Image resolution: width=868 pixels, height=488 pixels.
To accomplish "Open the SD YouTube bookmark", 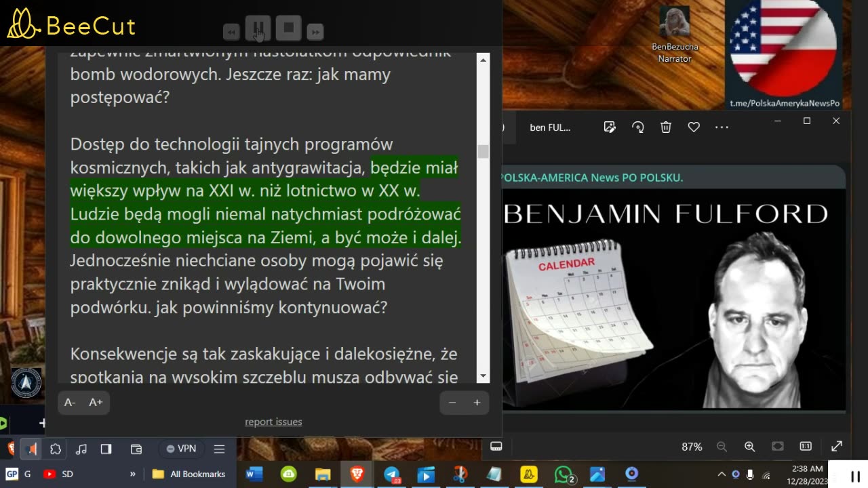I will (58, 474).
